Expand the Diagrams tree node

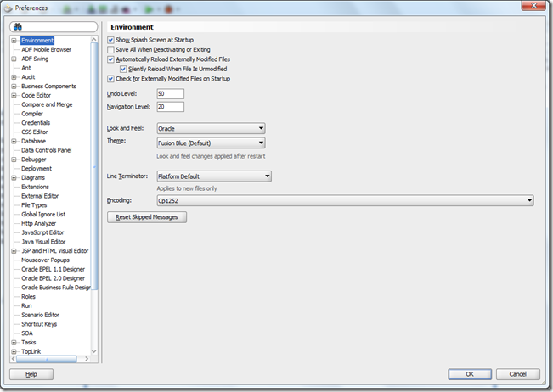[14, 178]
